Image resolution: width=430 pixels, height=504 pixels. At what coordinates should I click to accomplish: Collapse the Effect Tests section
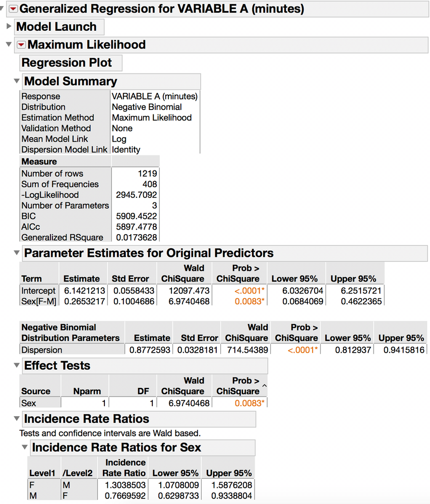[17, 366]
